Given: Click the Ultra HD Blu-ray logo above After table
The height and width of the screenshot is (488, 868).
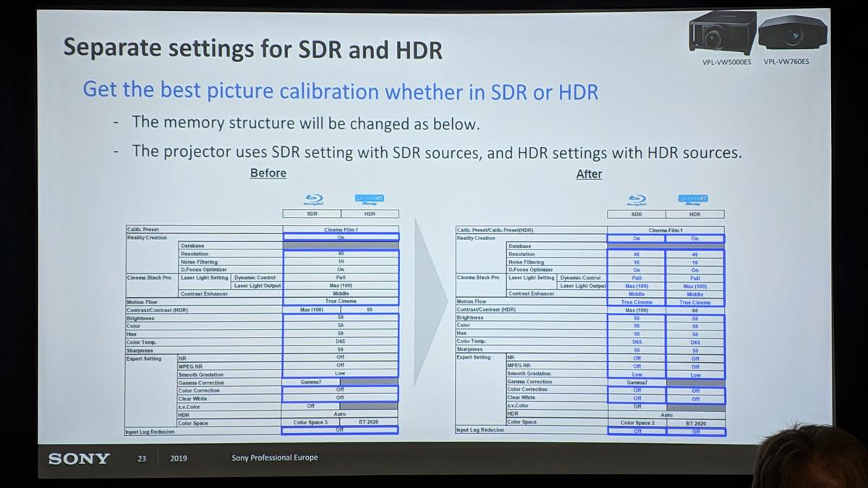Looking at the screenshot, I should click(693, 200).
